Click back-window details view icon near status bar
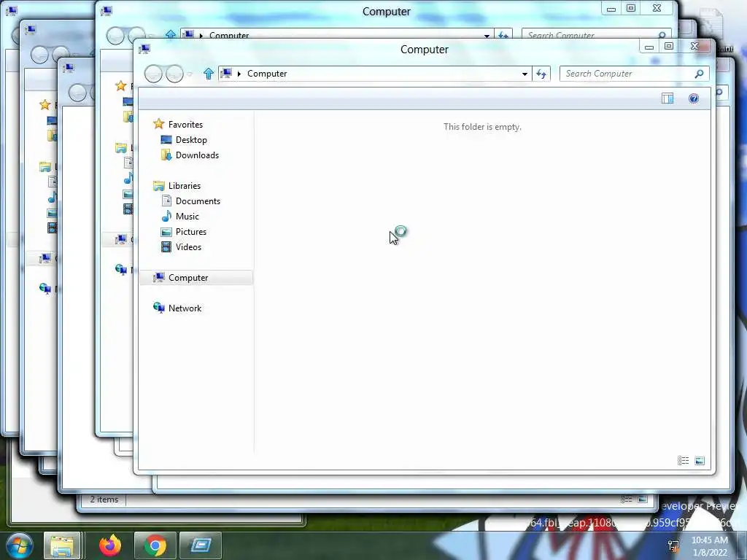The image size is (747, 560). pos(627,499)
